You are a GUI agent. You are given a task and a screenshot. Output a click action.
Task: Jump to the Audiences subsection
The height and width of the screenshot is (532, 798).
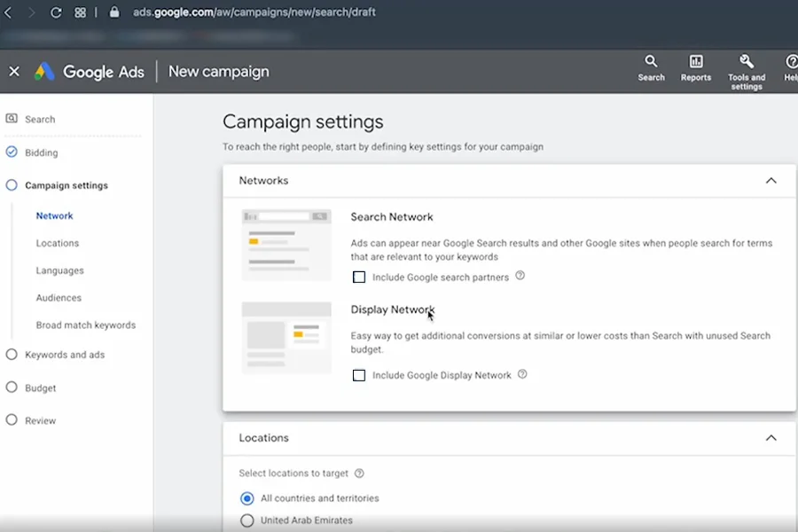59,298
